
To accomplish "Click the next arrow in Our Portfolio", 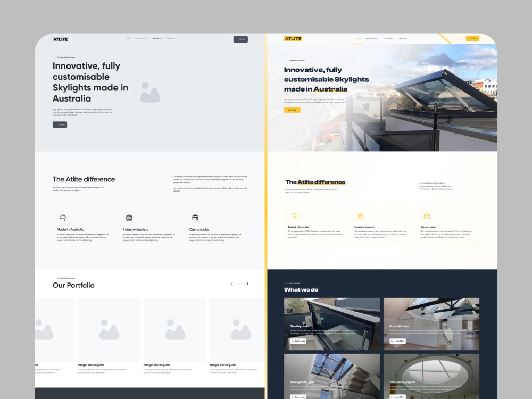I will pyautogui.click(x=243, y=284).
